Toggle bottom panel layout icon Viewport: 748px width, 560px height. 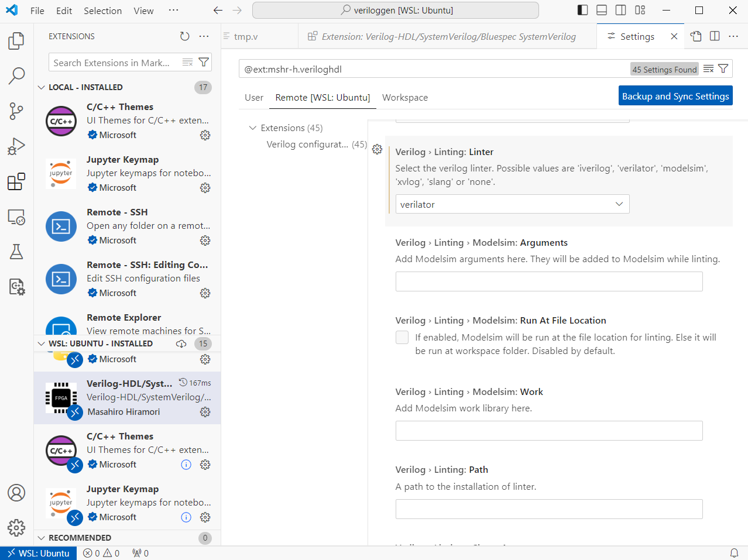click(x=602, y=10)
